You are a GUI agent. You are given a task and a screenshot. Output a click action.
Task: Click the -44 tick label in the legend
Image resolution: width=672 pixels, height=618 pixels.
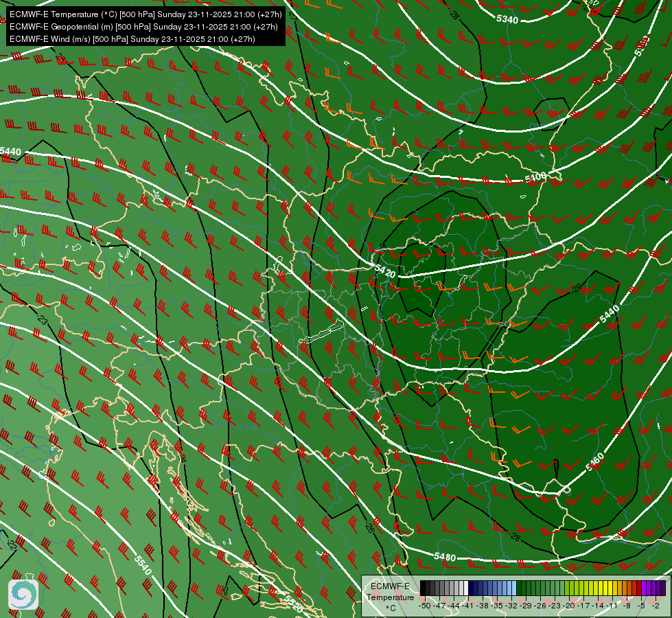[x=454, y=606]
